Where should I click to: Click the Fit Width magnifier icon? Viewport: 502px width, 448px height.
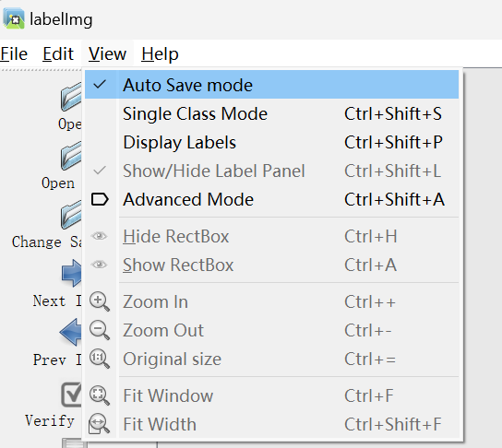[99, 424]
